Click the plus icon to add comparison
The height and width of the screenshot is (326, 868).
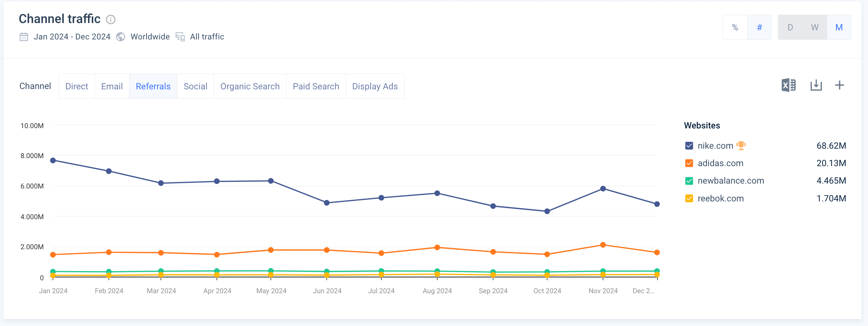840,85
